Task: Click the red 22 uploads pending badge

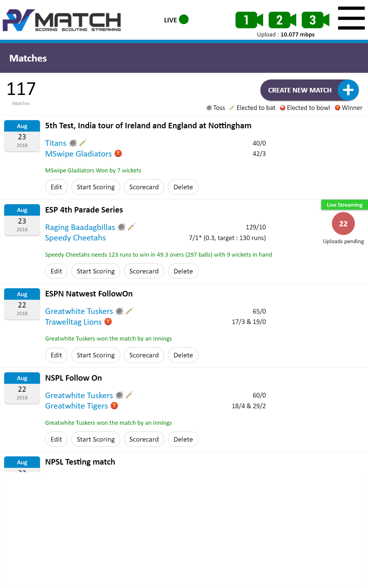Action: (343, 224)
